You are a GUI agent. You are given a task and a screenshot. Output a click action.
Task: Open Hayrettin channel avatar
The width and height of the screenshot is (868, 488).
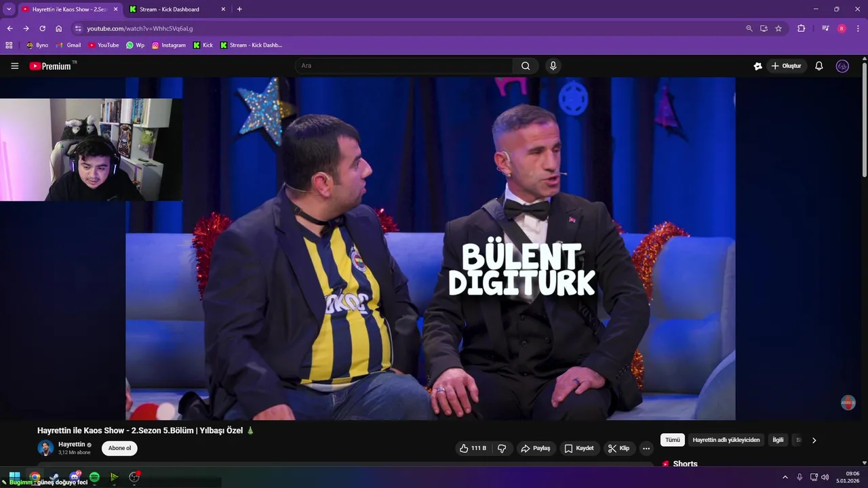(x=45, y=448)
